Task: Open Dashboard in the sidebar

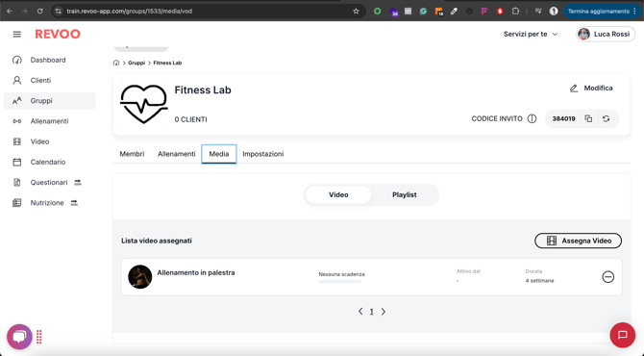Action: (x=49, y=60)
